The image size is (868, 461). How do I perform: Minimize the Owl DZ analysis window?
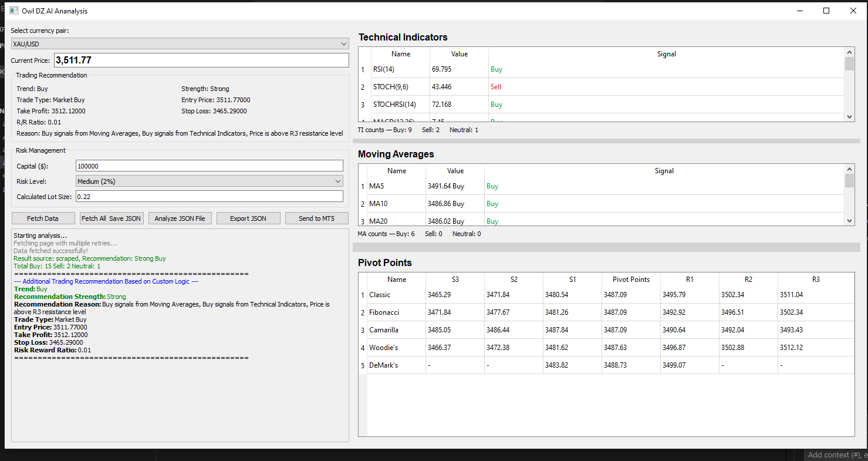pyautogui.click(x=799, y=11)
